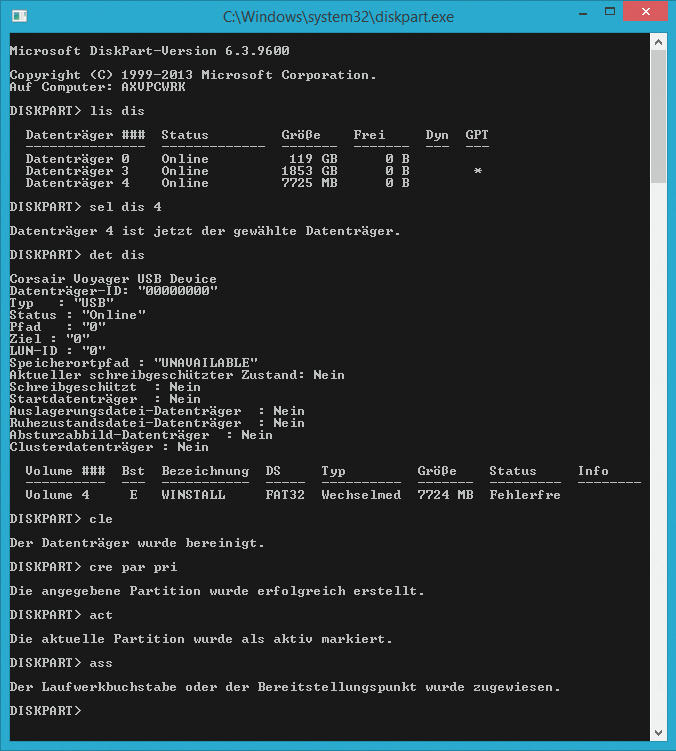Viewport: 676px width, 751px height.
Task: Click the 'ass' command text
Action: click(x=101, y=663)
